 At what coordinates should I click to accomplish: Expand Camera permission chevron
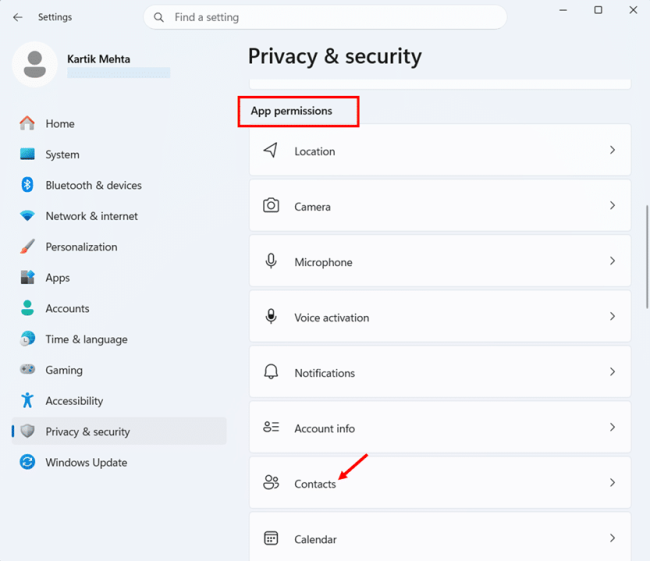click(x=612, y=206)
